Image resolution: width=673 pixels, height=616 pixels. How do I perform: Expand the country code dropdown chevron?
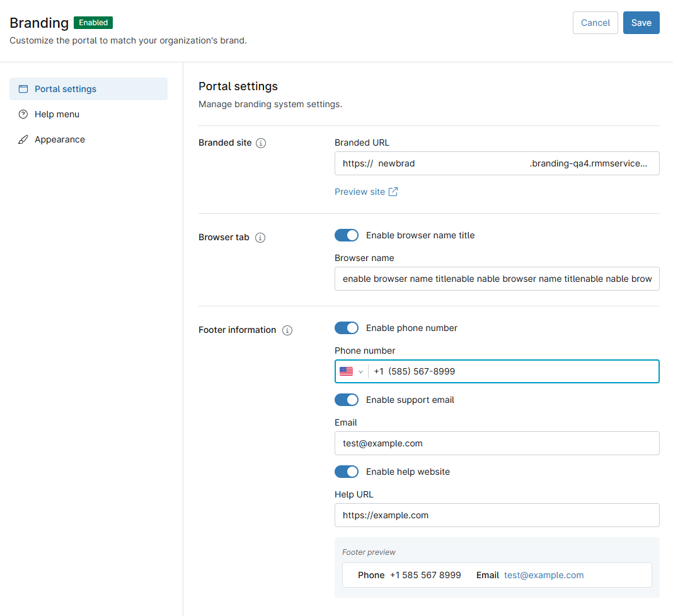tap(361, 372)
